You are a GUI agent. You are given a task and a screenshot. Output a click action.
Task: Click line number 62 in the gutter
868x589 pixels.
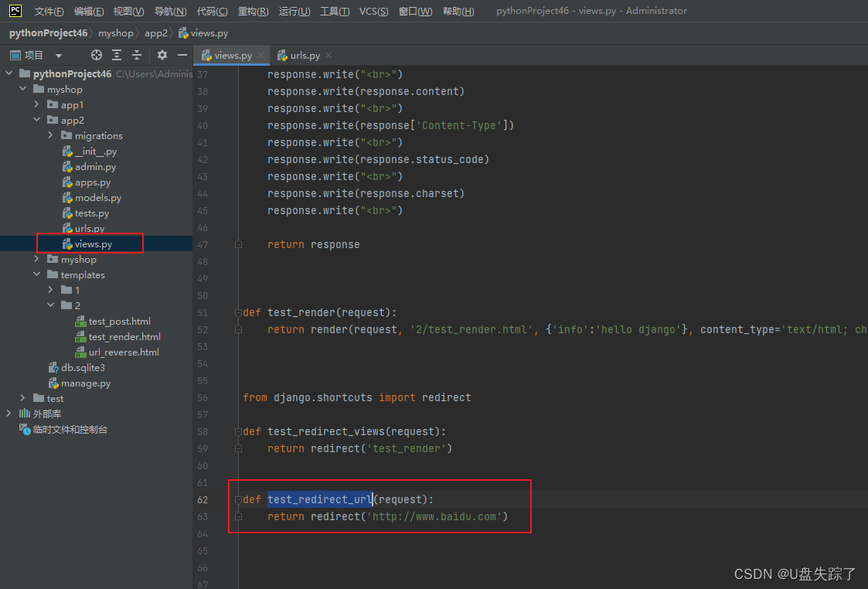(x=202, y=499)
